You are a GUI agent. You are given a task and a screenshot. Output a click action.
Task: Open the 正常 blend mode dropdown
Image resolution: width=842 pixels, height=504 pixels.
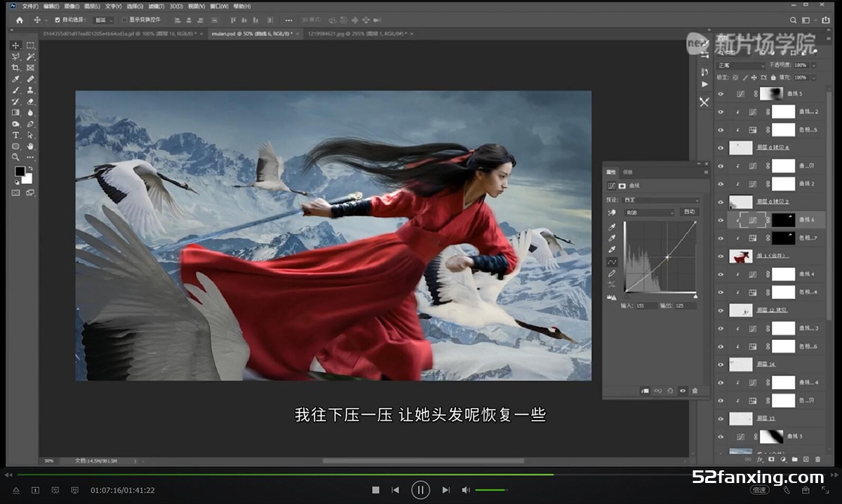(x=741, y=65)
